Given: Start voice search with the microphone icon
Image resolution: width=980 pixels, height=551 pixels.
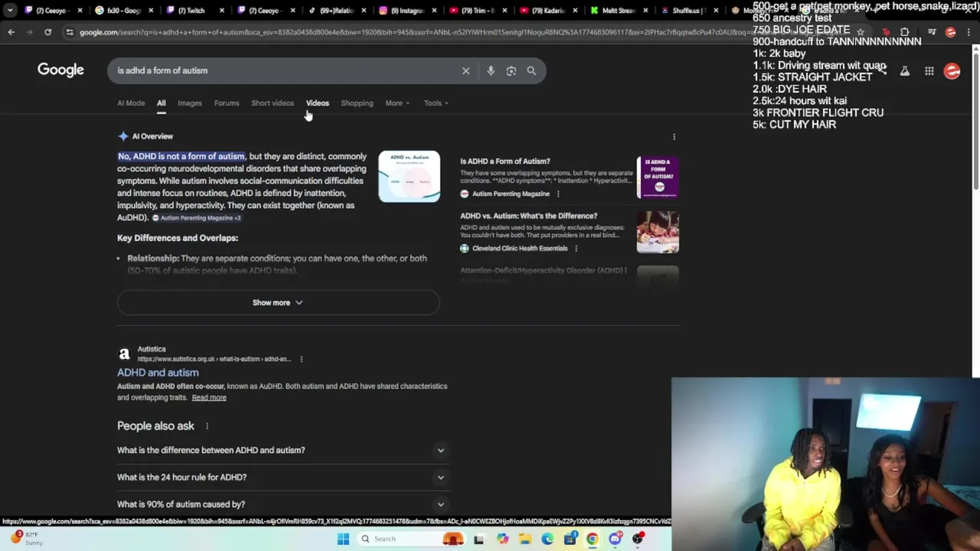Looking at the screenshot, I should tap(491, 70).
